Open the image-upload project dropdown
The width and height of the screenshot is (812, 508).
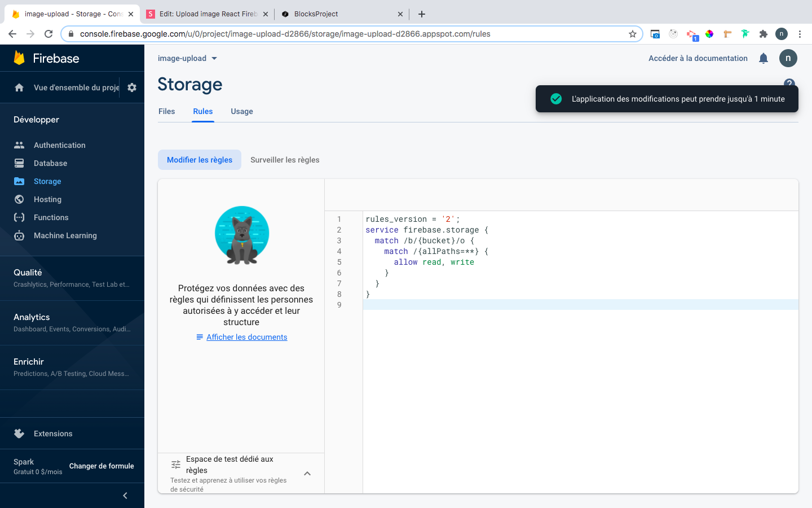pos(187,58)
